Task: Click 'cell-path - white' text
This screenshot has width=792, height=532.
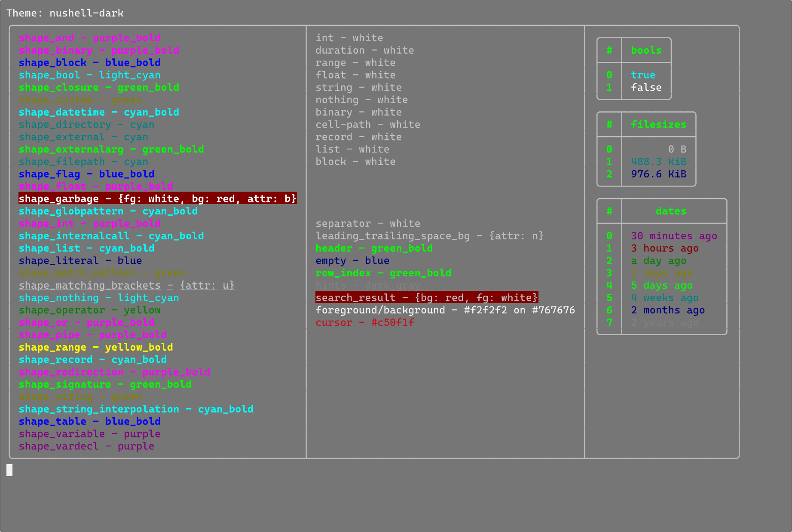Action: pos(368,125)
